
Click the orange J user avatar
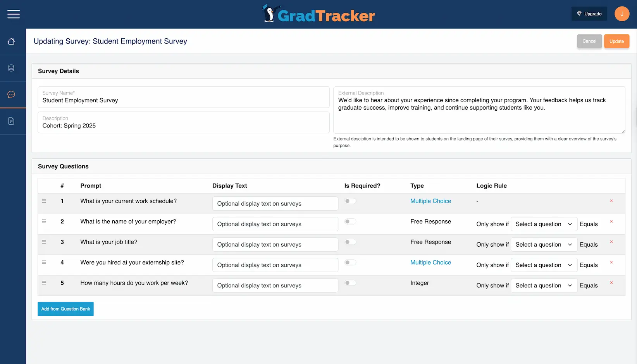[x=622, y=14]
